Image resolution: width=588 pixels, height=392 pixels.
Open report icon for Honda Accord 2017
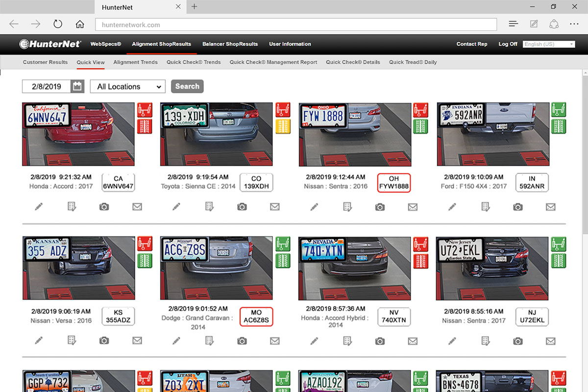tap(72, 207)
